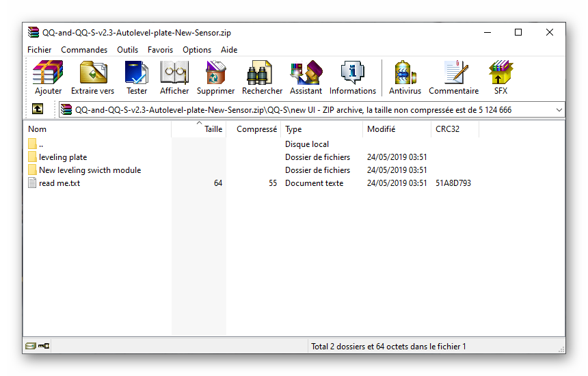Add a Commentaire to archive
588x376 pixels.
(x=453, y=77)
